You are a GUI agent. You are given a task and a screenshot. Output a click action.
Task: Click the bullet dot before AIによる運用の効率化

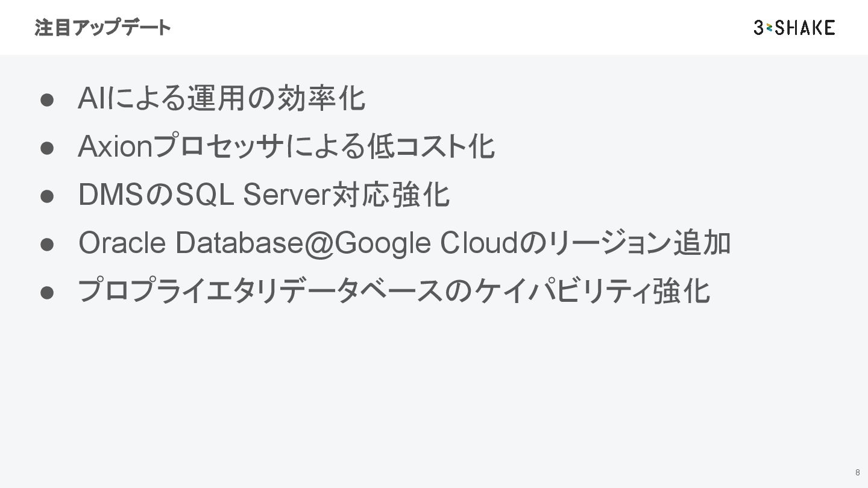[x=48, y=99]
